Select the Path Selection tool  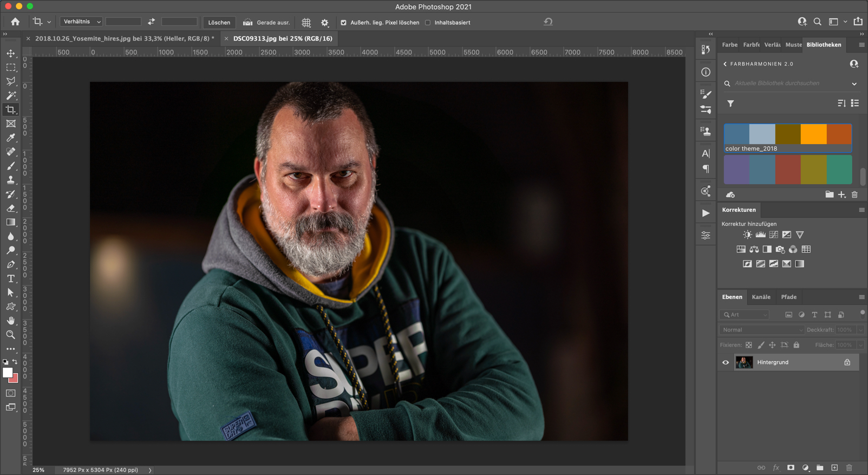pyautogui.click(x=11, y=292)
